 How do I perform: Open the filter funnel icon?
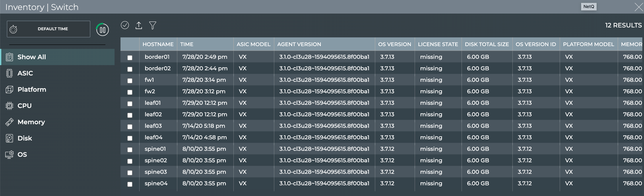click(x=153, y=25)
